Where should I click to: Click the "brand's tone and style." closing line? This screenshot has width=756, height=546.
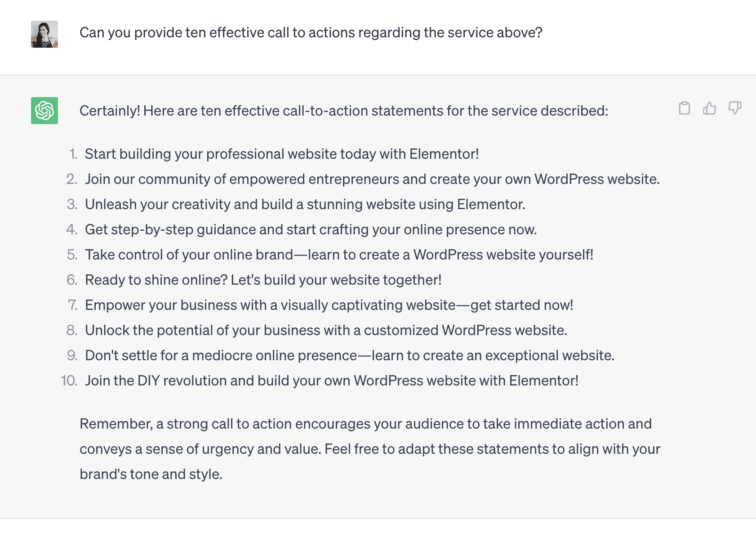coord(151,474)
